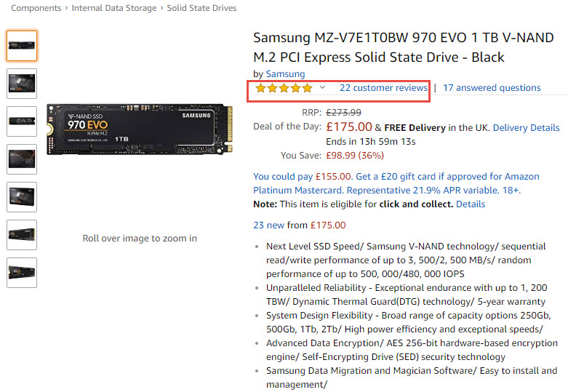
Task: Go to Internal Data Storage breadcrumb
Action: [114, 8]
